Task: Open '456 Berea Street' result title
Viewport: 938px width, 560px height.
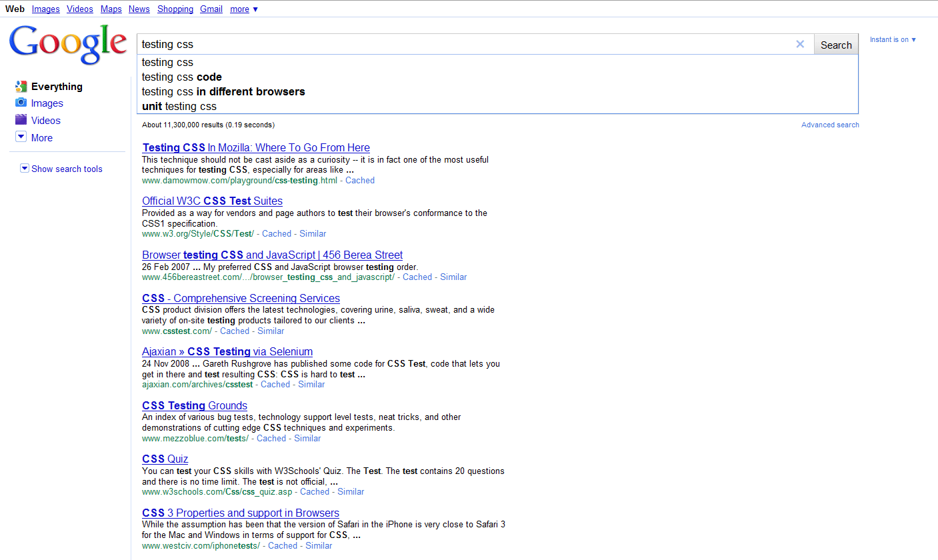Action: point(272,255)
